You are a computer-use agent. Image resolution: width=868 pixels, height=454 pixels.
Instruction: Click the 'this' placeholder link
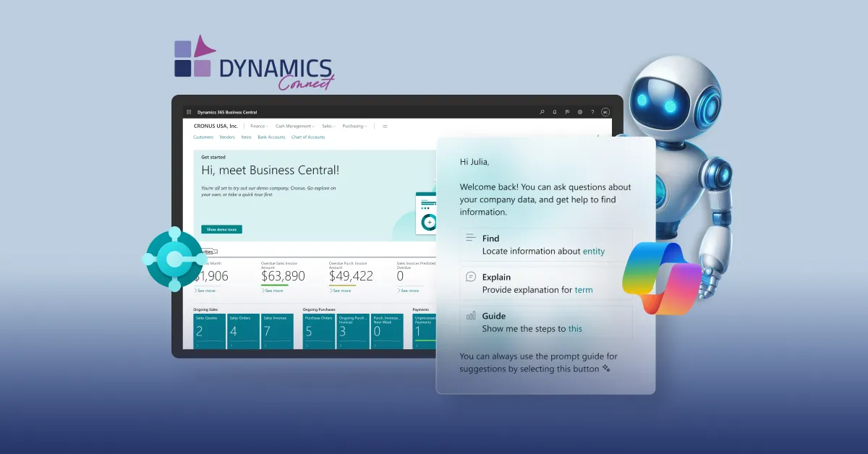pos(575,329)
